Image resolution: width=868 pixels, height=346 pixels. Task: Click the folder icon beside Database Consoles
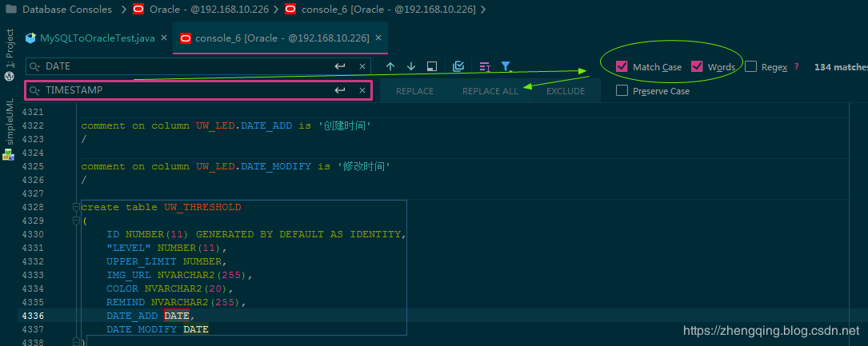click(x=10, y=10)
